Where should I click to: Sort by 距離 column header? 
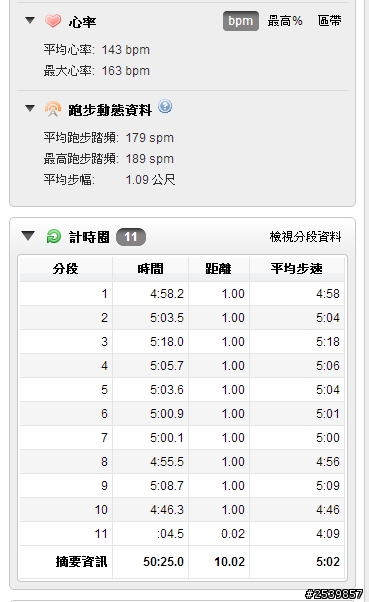tap(218, 268)
